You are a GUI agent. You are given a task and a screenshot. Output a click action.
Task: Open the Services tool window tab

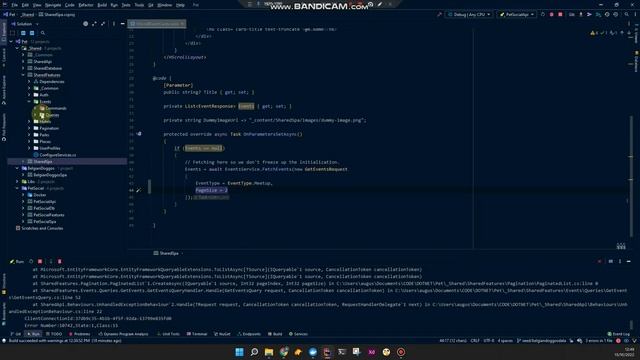click(298, 334)
